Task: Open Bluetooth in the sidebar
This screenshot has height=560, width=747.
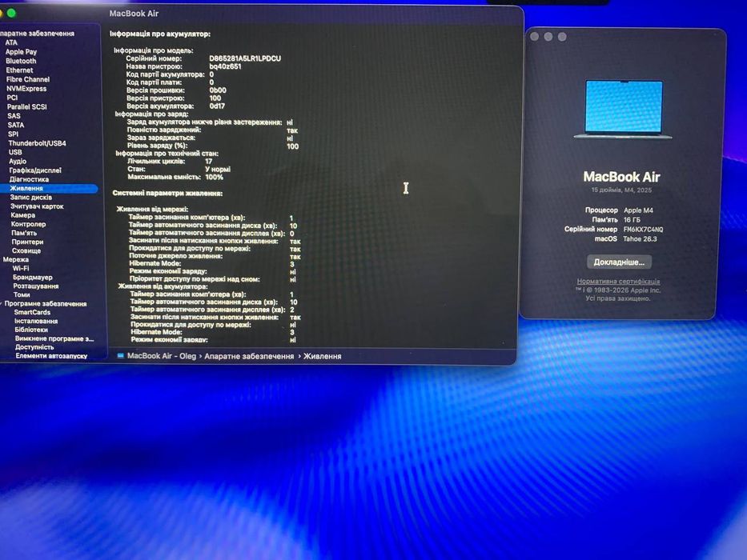Action: 21,61
